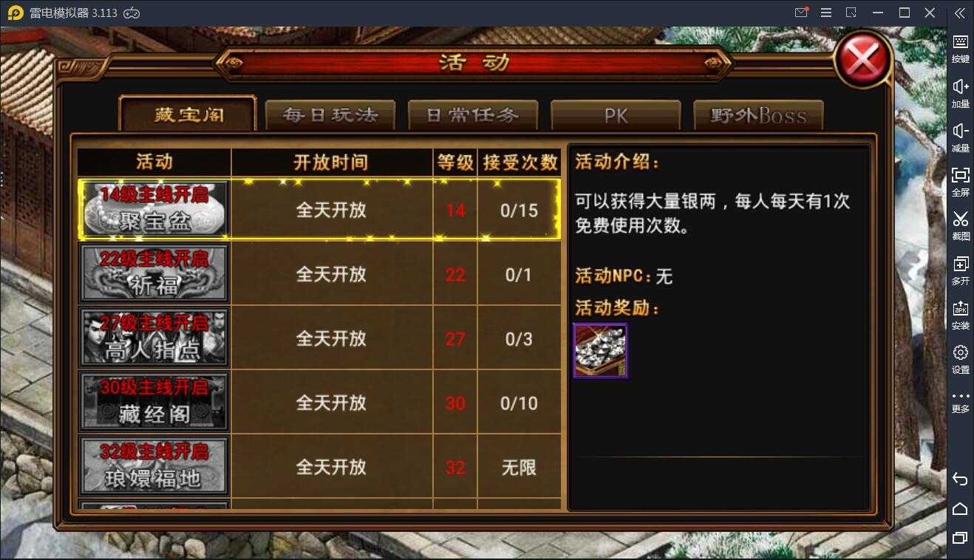Take a screenshot with 截图 scissors icon
This screenshot has width=974, height=560.
960,225
